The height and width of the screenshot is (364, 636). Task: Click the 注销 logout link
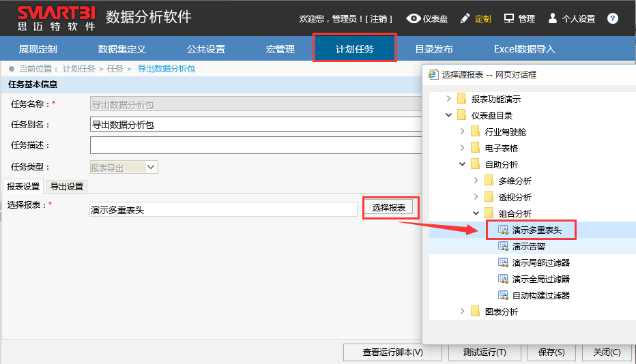tap(379, 18)
